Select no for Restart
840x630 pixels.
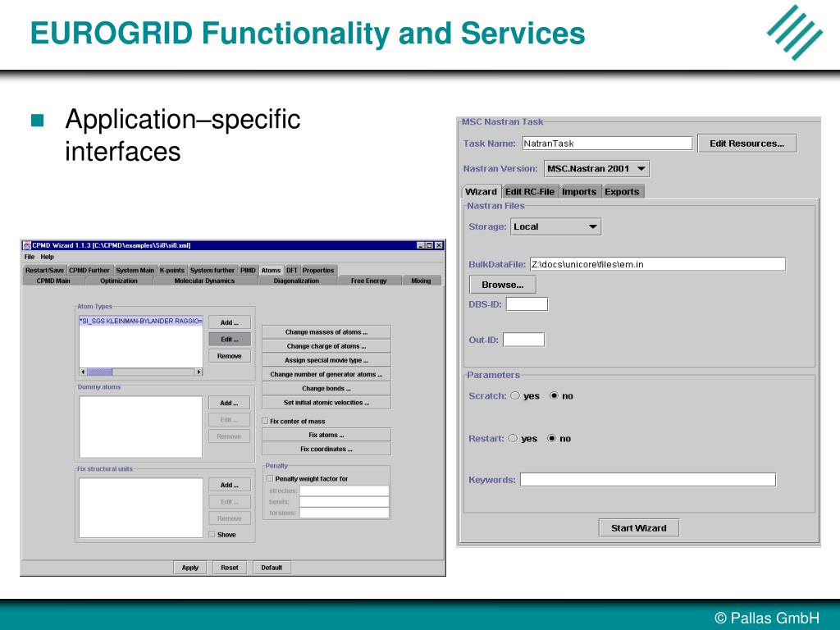tap(551, 438)
